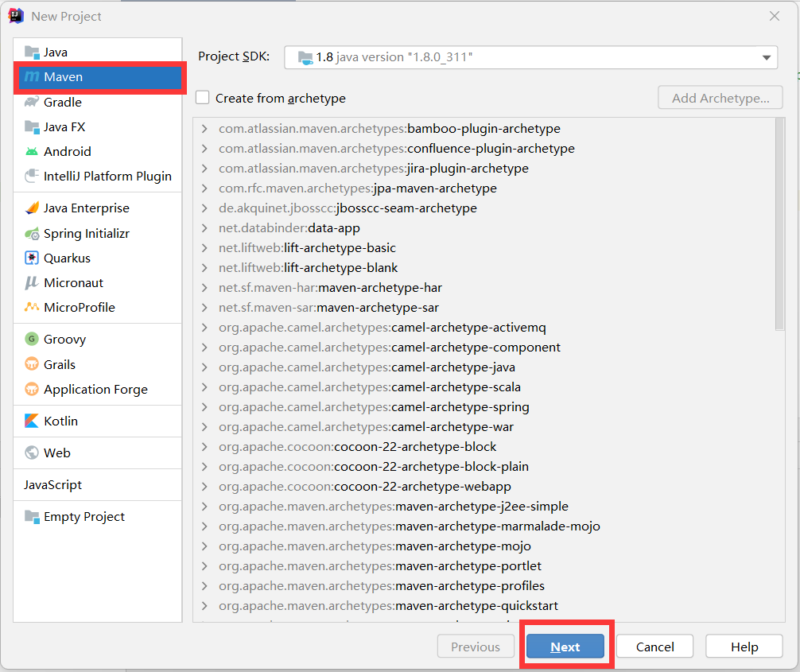The width and height of the screenshot is (800, 672).
Task: Select Spring Initializr project type
Action: (98, 234)
